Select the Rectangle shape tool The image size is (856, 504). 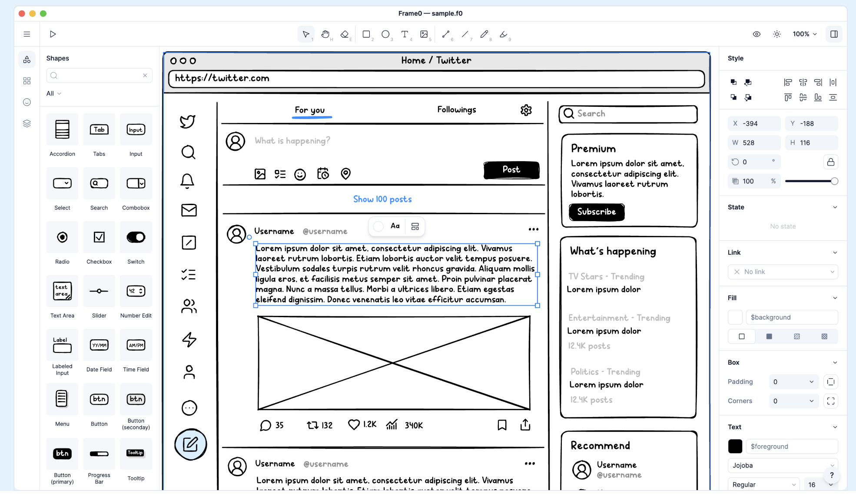click(366, 34)
